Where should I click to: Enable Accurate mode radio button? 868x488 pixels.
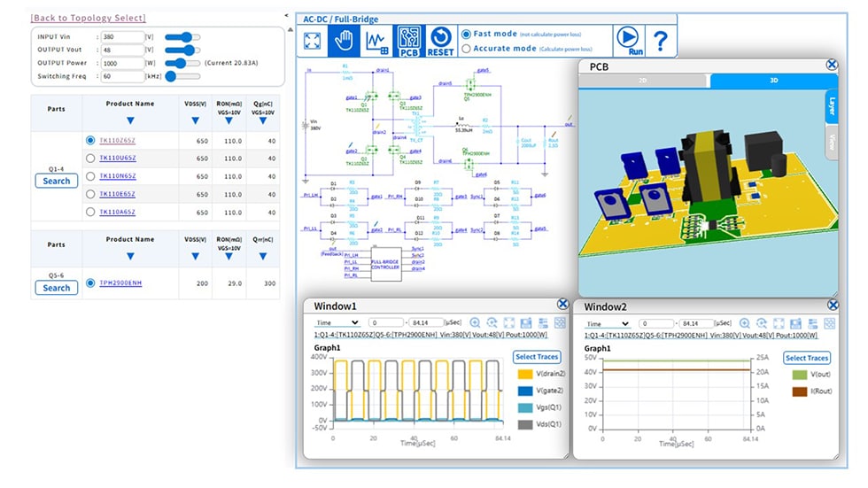467,49
